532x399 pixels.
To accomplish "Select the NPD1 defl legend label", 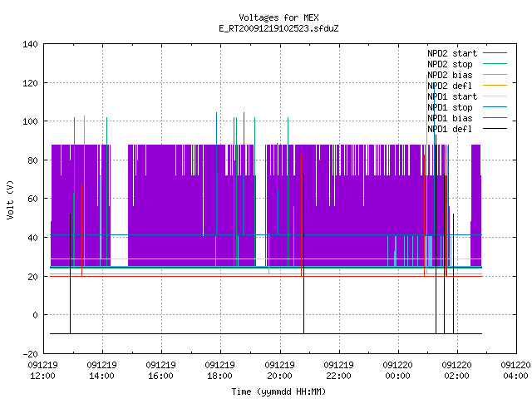I will [450, 129].
